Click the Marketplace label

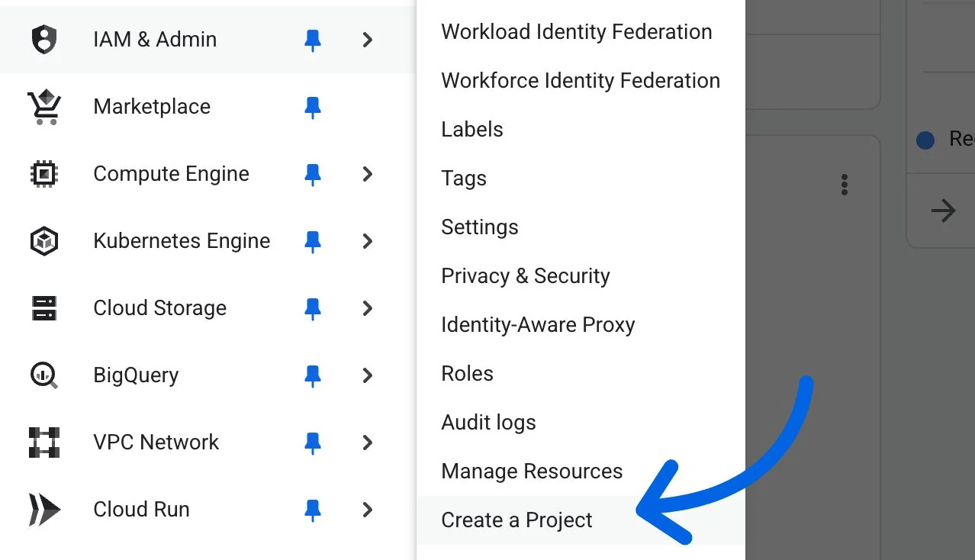click(x=152, y=107)
